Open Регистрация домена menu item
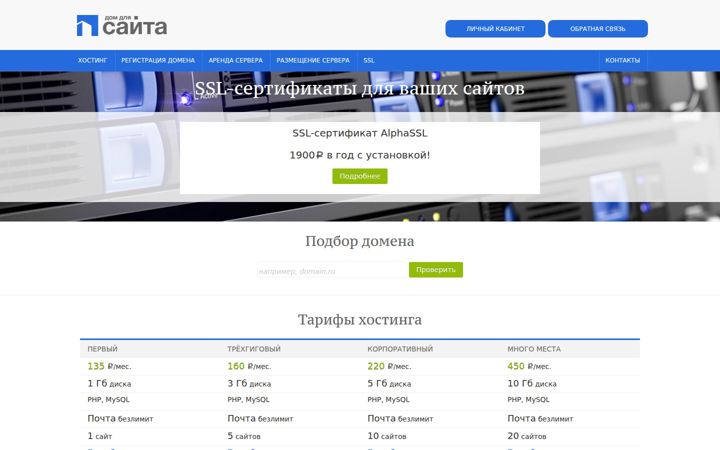 (x=158, y=61)
